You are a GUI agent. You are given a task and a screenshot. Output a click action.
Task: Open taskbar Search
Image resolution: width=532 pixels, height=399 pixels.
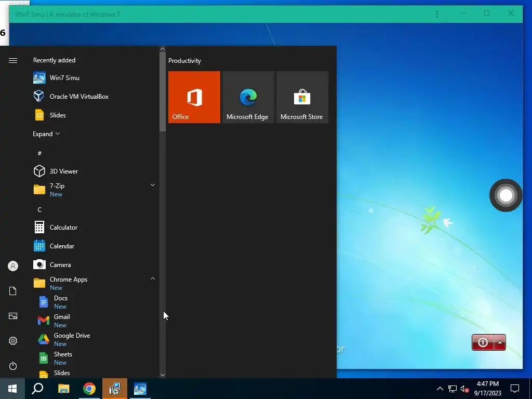pos(37,389)
